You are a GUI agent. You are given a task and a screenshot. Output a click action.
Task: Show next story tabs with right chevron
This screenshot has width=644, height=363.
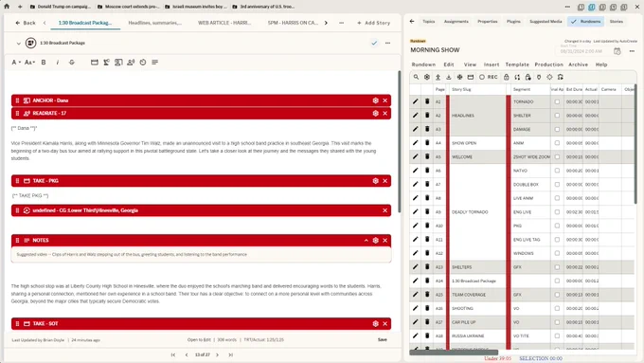pyautogui.click(x=326, y=23)
